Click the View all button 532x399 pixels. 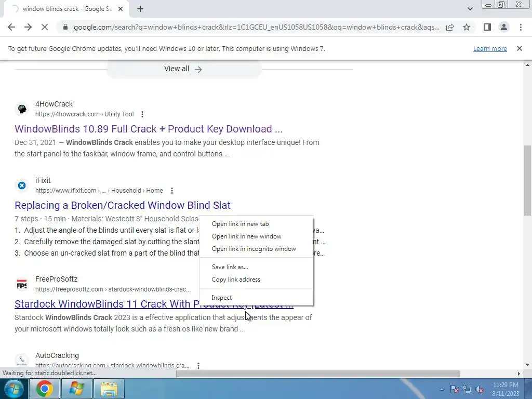(183, 69)
